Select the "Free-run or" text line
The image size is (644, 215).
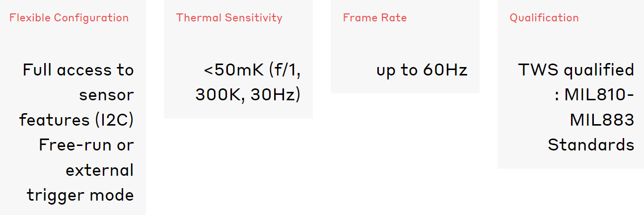[86, 145]
